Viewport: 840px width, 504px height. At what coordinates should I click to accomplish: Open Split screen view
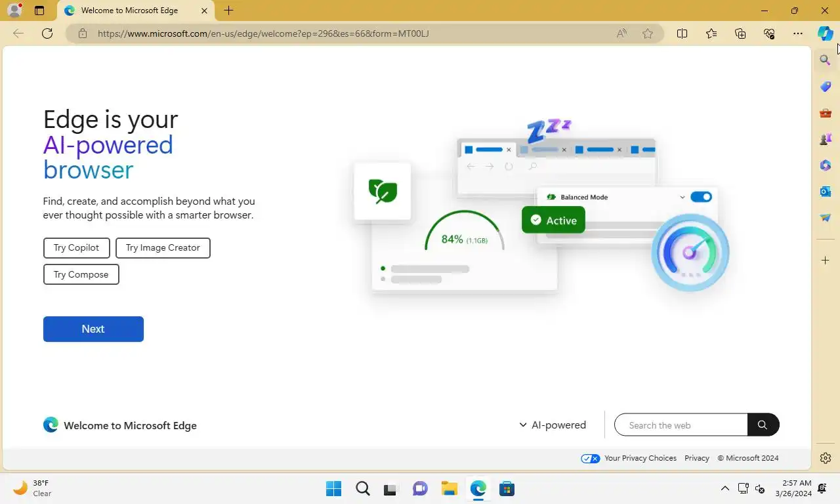[682, 33]
